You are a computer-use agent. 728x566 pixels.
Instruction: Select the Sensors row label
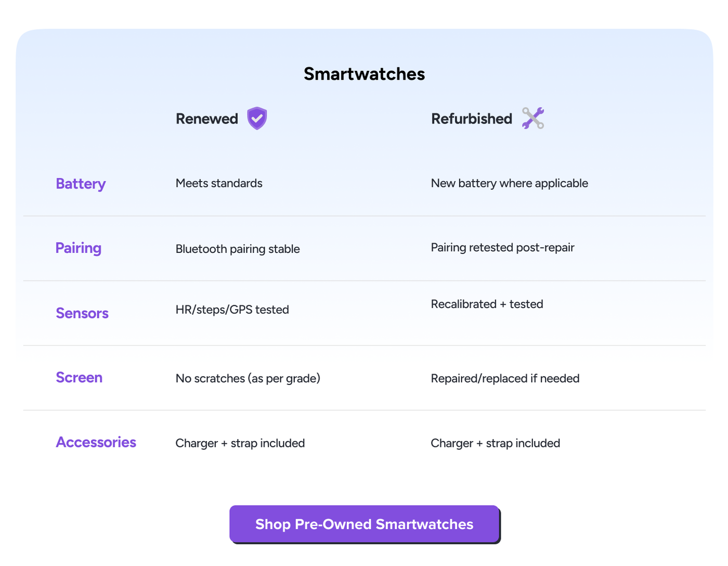click(82, 313)
